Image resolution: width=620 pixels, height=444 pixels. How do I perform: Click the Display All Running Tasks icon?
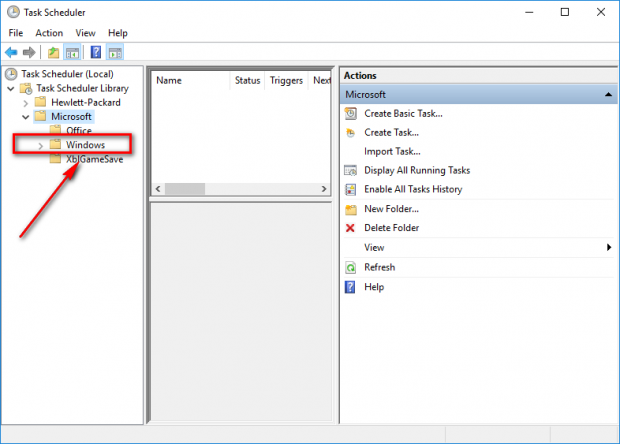tap(350, 170)
